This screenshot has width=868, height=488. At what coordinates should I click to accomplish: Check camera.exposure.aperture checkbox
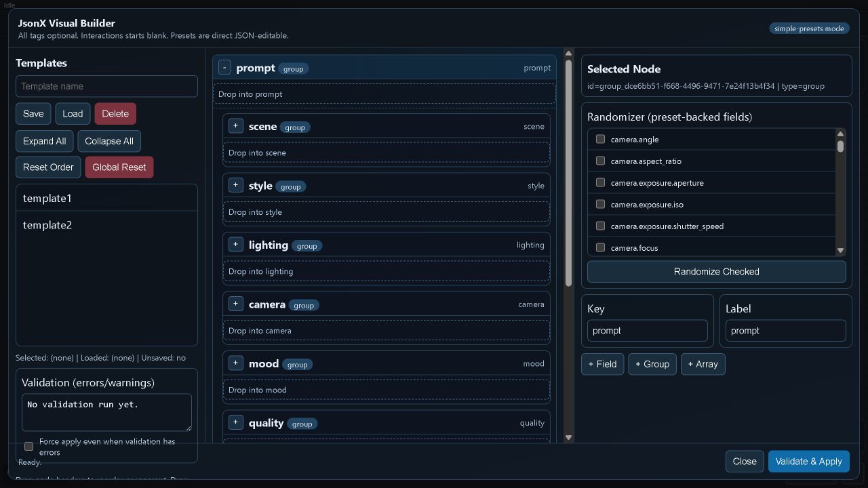(600, 182)
